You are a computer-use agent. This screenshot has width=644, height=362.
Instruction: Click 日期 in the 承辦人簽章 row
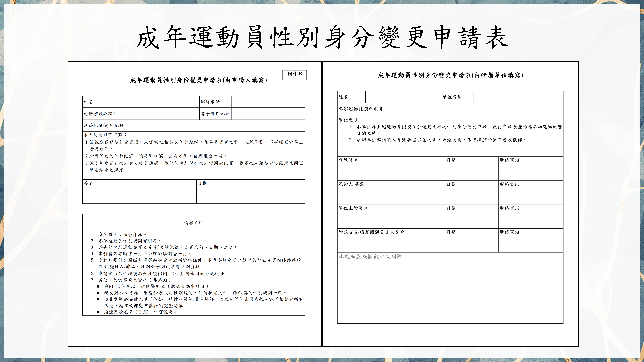450,185
